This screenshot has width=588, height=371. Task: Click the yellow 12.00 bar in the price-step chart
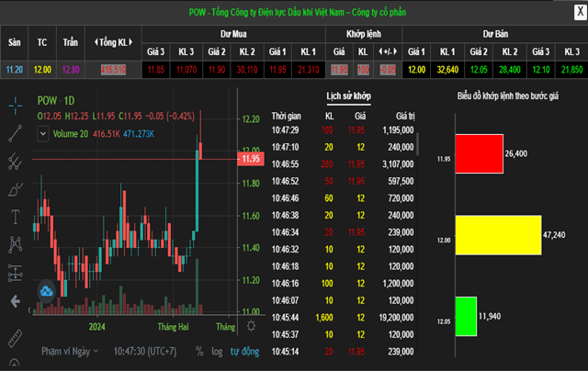click(498, 235)
